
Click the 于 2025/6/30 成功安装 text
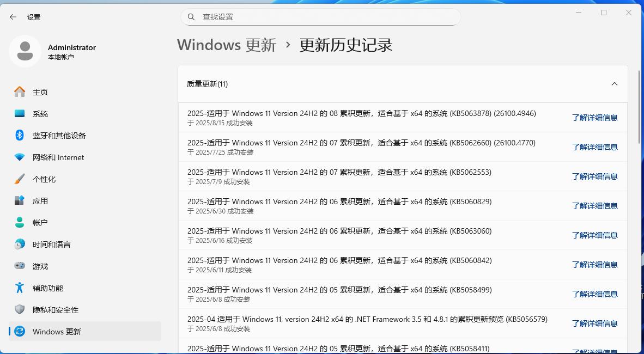[x=221, y=211]
